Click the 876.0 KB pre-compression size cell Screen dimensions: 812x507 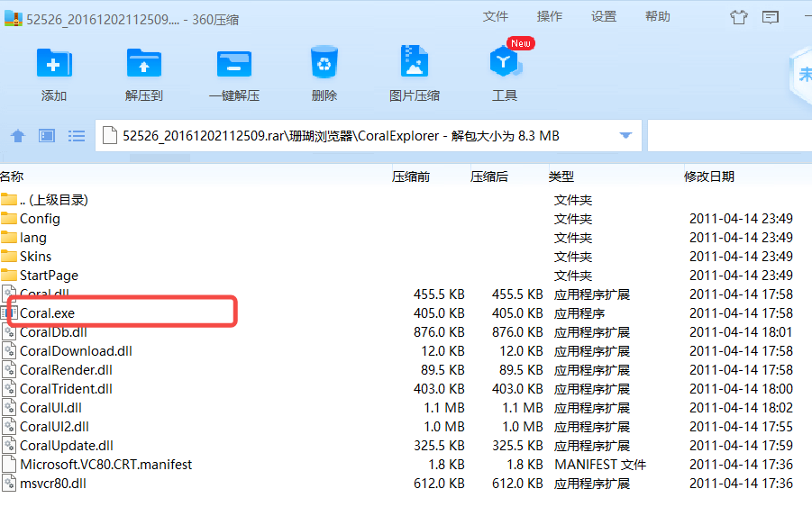[439, 332]
